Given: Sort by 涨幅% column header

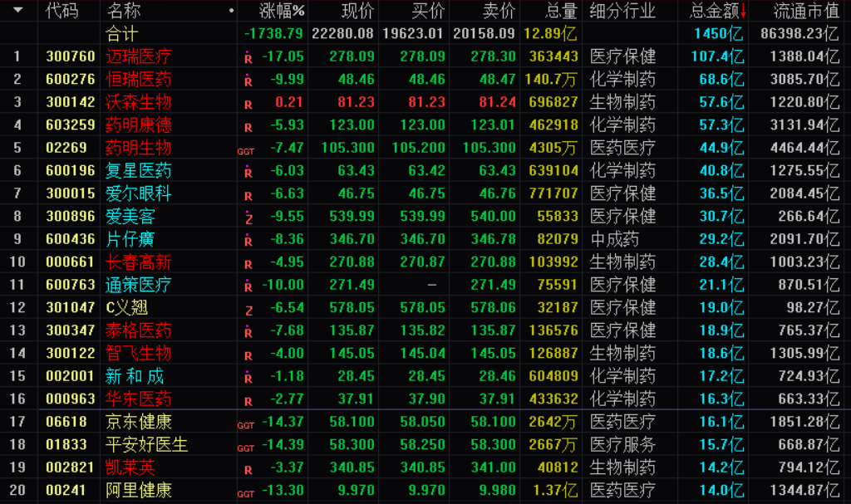Looking at the screenshot, I should tap(282, 10).
